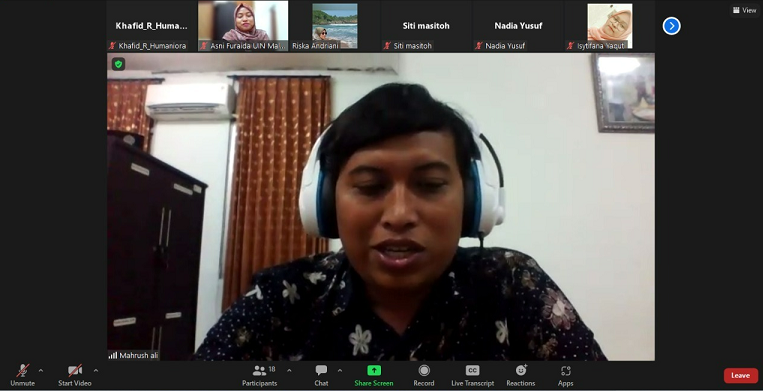The image size is (763, 391).
Task: Select Siti masitoh participant tile
Action: 426,25
